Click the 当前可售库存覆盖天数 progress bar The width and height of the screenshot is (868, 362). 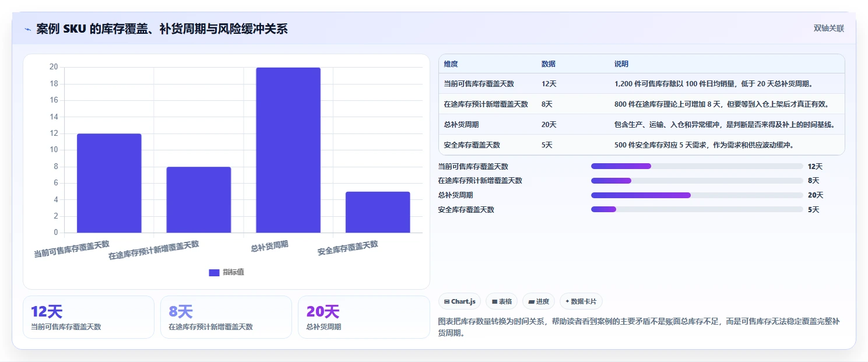pos(697,166)
